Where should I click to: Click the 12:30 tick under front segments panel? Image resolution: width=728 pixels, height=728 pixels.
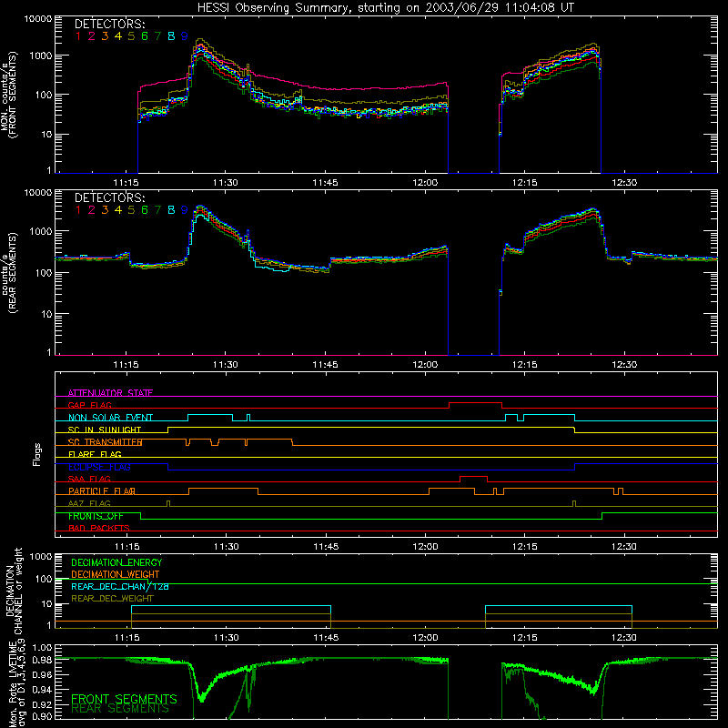(624, 183)
